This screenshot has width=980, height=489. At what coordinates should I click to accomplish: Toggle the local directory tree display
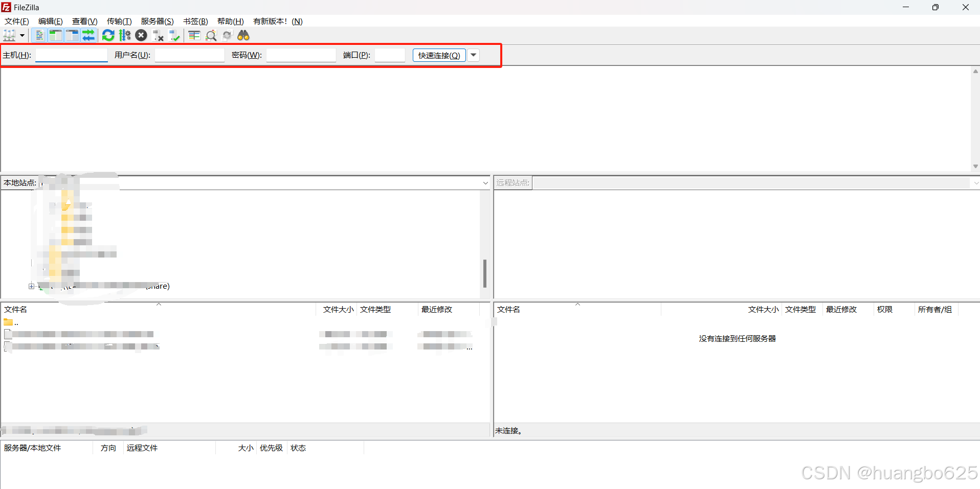(x=55, y=35)
